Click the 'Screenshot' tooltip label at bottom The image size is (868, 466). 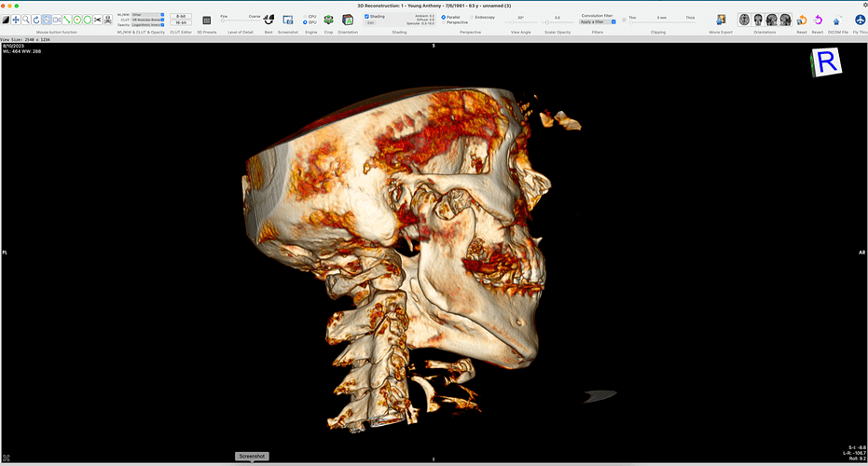(x=252, y=456)
